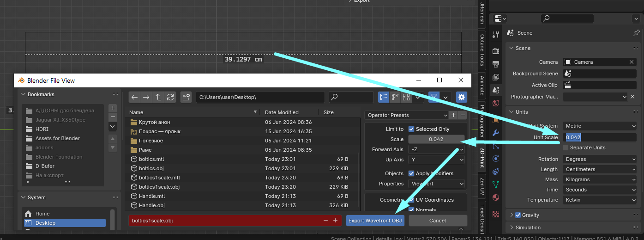The height and width of the screenshot is (240, 644).
Task: Remove the selected bookmark with minus
Action: coord(113,117)
